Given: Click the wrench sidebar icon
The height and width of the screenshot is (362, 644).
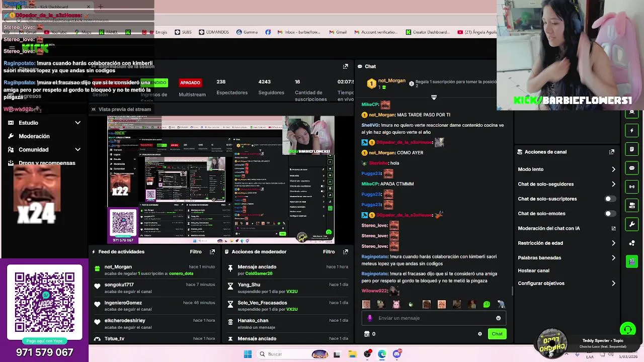Looking at the screenshot, I should [632, 224].
